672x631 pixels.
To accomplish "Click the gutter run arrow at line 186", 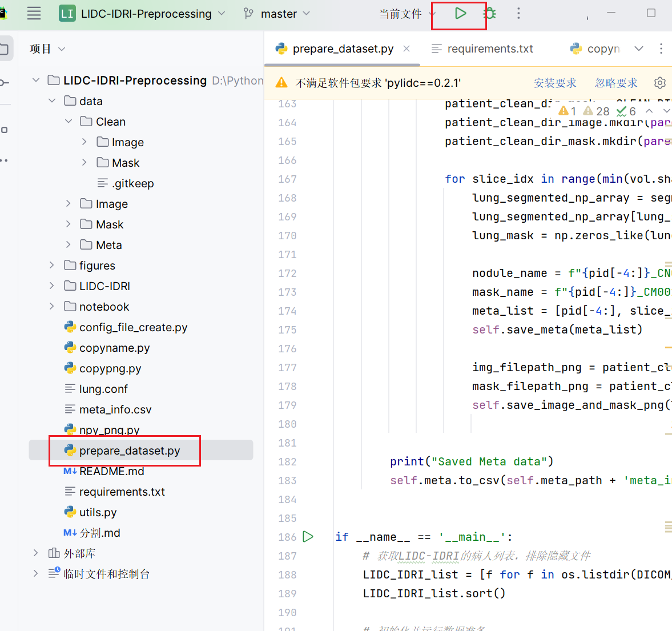I will tap(308, 537).
